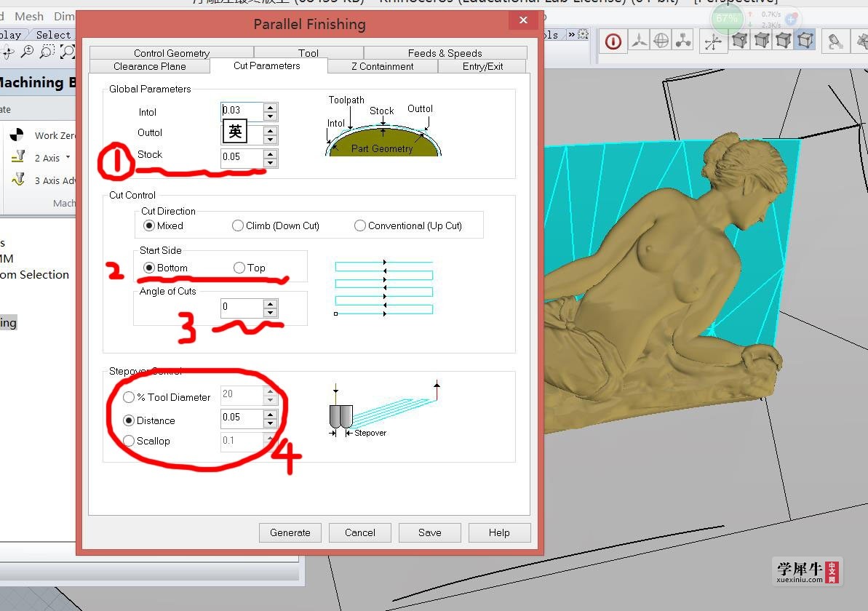Click the red circular power-style toolbar icon

(x=613, y=41)
